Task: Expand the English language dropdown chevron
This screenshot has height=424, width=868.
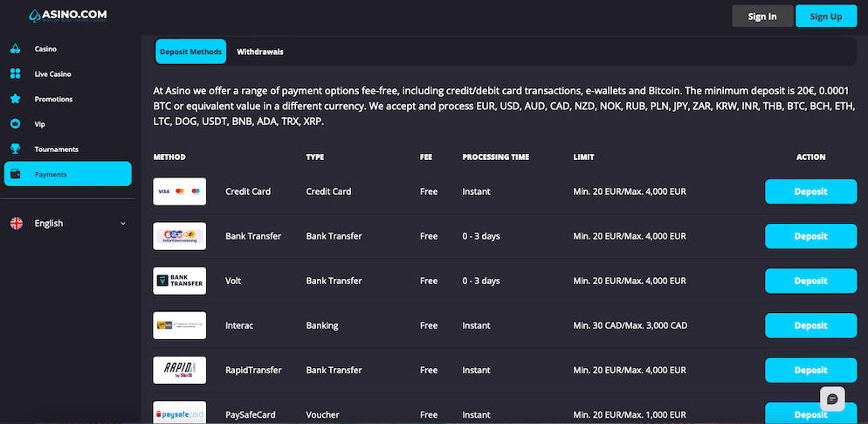Action: click(x=123, y=223)
